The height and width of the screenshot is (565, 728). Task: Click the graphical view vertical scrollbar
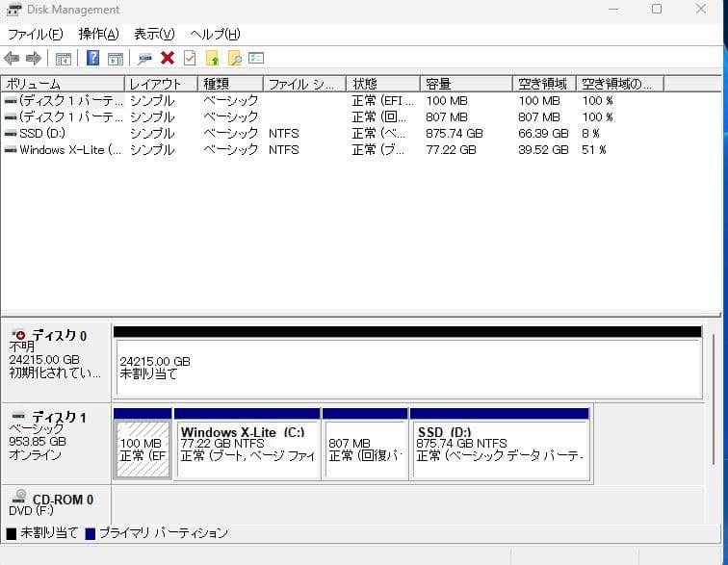[715, 399]
